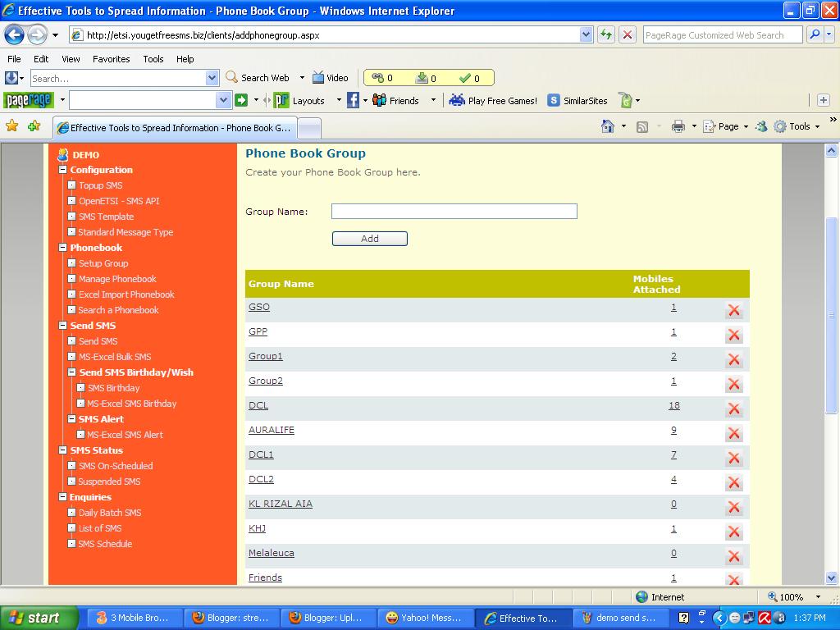Click the green Go arrow in PageRage toolbar
Viewport: 840px width, 630px height.
pos(241,100)
